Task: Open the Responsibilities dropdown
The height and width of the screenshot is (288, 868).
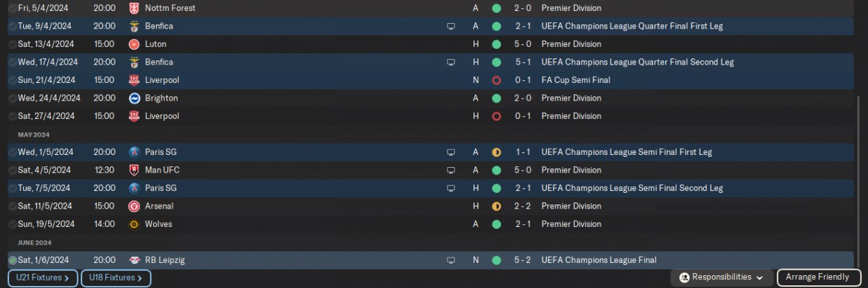Action: pyautogui.click(x=722, y=277)
